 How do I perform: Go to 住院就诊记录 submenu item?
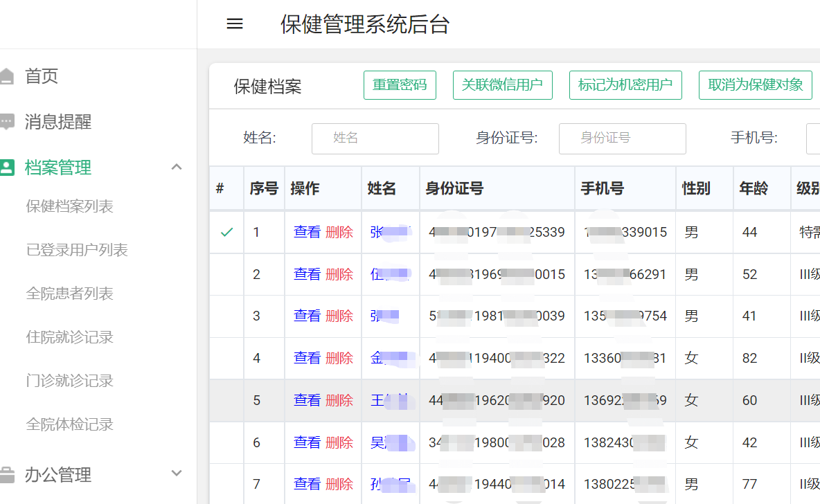point(69,337)
